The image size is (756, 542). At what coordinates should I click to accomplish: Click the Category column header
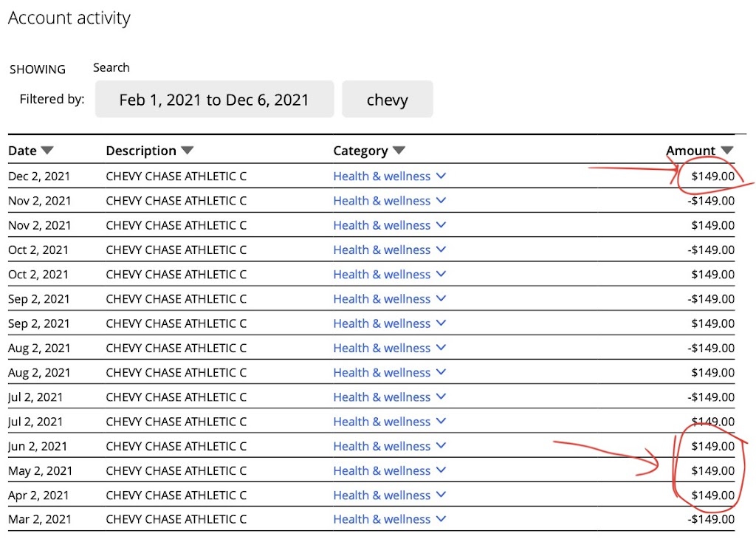pyautogui.click(x=360, y=151)
